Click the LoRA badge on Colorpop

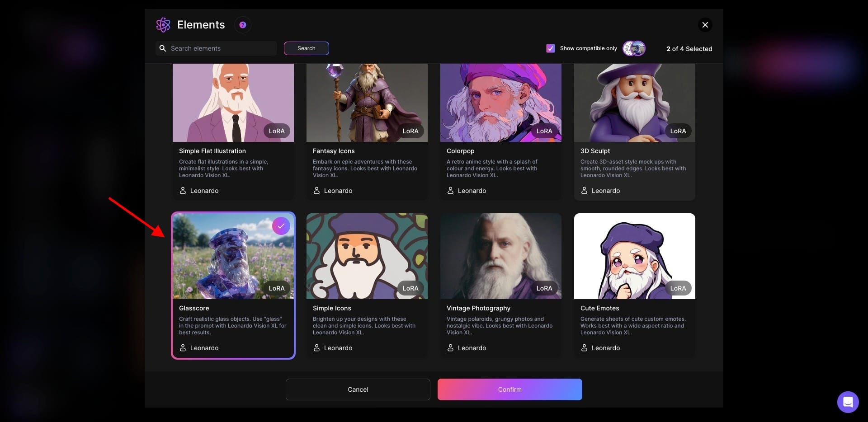(x=544, y=131)
